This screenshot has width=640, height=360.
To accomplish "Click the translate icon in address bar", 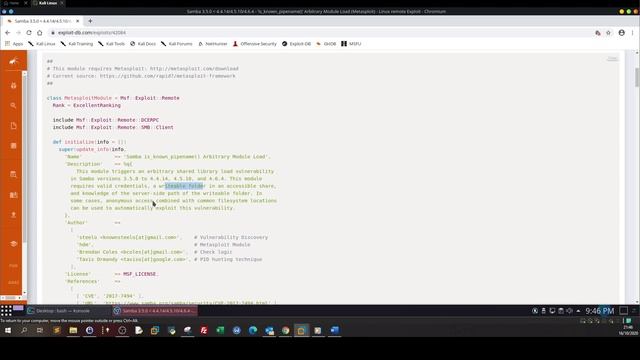I will click(x=598, y=33).
